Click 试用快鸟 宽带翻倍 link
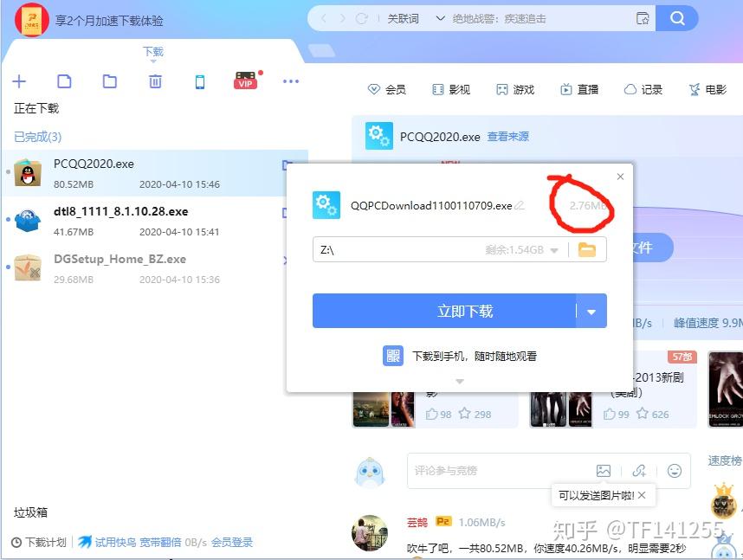 point(138,542)
